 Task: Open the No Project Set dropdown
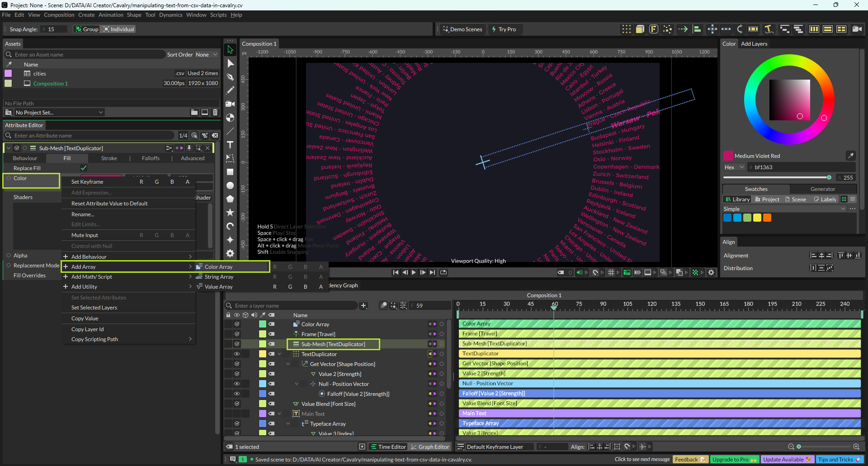(59, 113)
